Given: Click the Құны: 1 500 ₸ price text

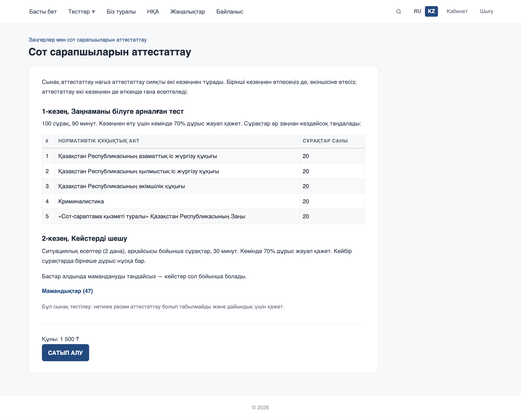Looking at the screenshot, I should pyautogui.click(x=61, y=339).
